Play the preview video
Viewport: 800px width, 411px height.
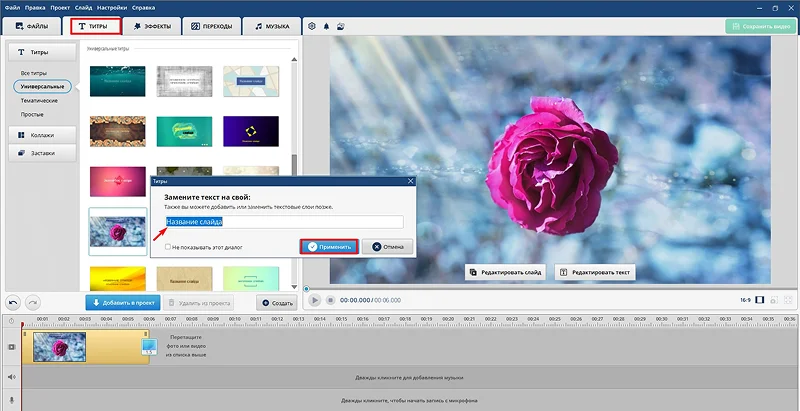[315, 300]
